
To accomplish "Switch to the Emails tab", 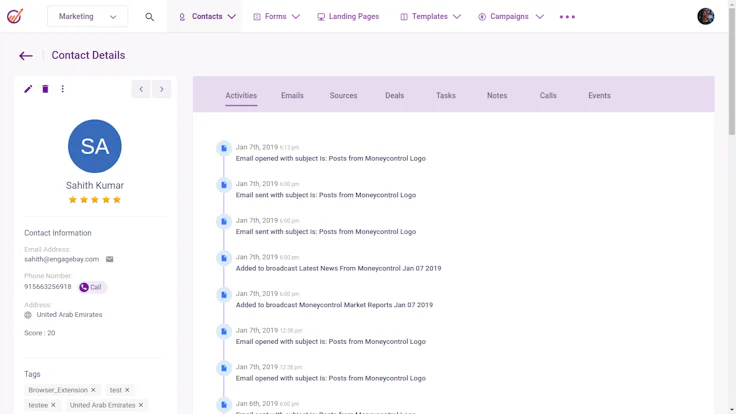I will click(x=292, y=95).
